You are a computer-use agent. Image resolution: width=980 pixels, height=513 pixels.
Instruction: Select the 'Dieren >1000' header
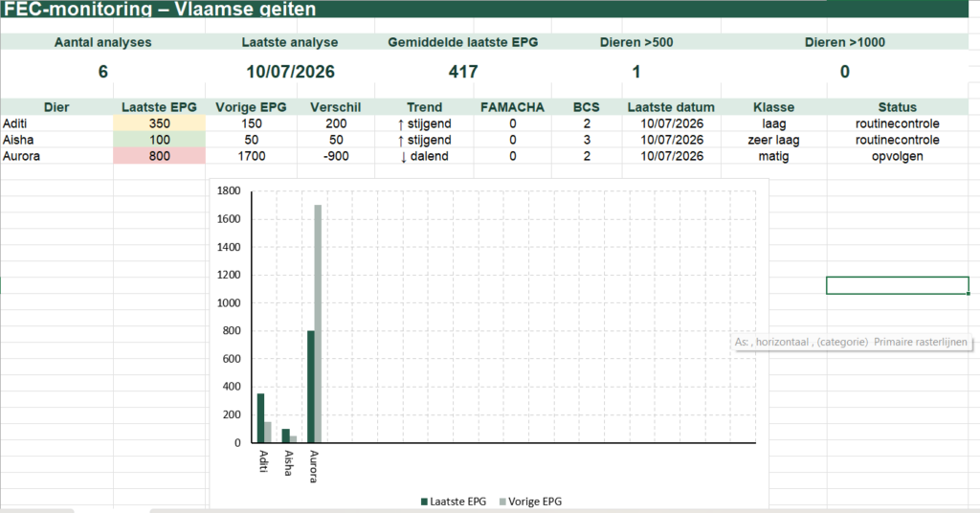click(844, 42)
